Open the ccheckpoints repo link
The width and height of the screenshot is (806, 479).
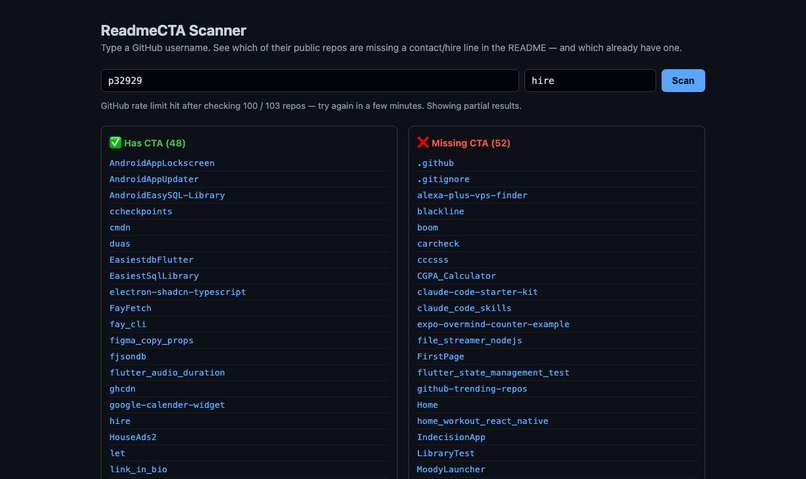140,211
